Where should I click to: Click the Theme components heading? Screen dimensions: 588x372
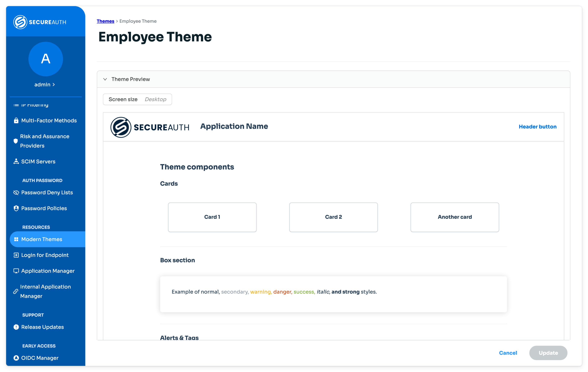(x=197, y=167)
